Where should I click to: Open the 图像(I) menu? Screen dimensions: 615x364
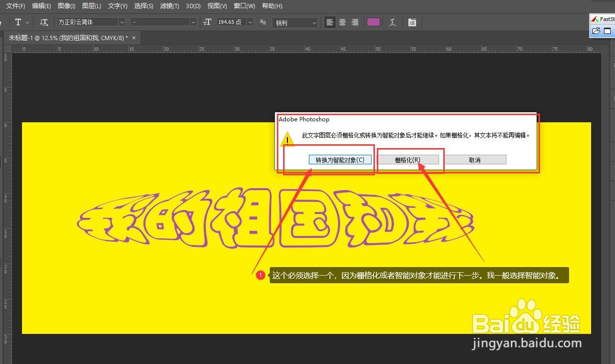[x=66, y=6]
